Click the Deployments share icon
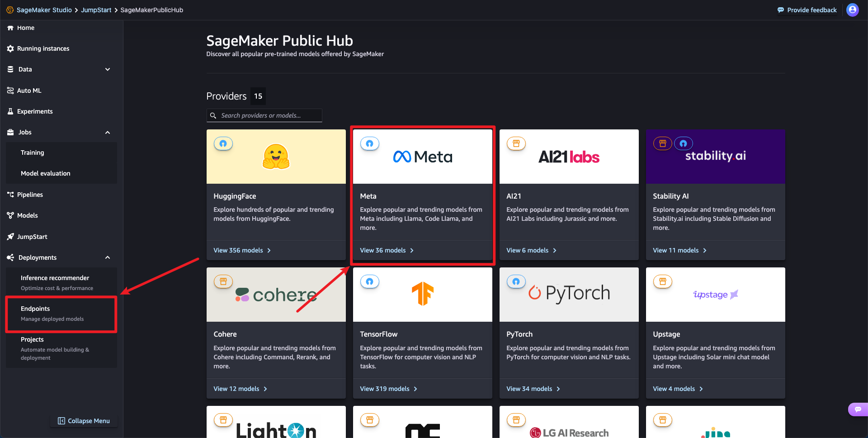The width and height of the screenshot is (868, 438). [10, 257]
